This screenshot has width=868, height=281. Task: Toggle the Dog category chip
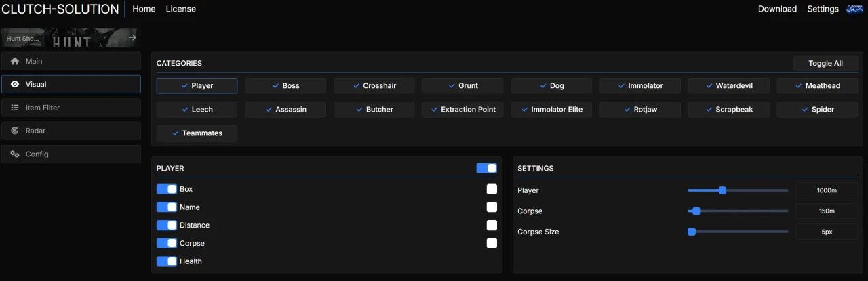551,85
